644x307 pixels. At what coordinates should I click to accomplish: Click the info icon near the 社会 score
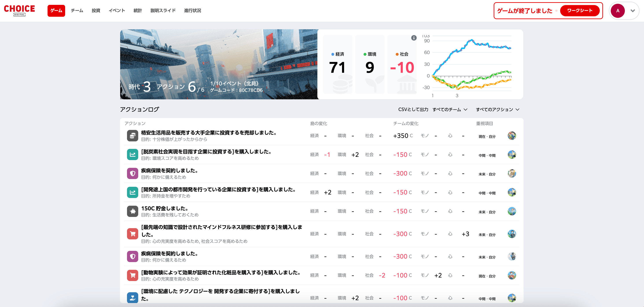[x=414, y=38]
